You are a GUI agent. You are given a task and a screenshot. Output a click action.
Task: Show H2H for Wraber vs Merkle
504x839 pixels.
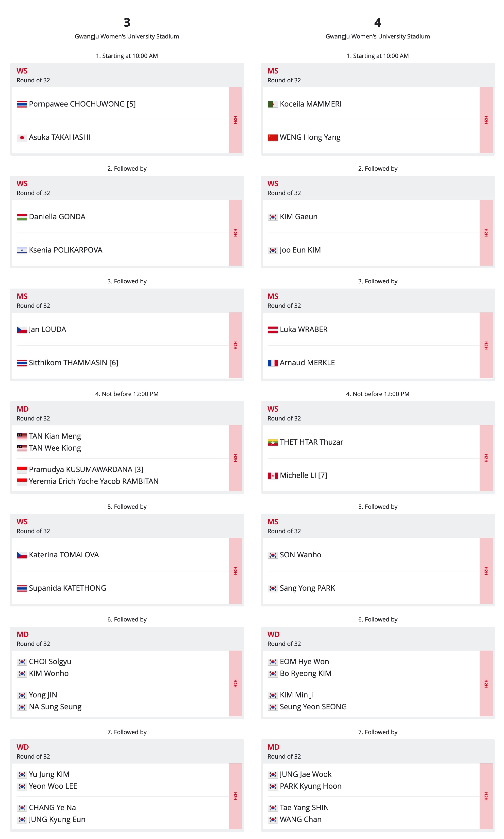pyautogui.click(x=486, y=345)
